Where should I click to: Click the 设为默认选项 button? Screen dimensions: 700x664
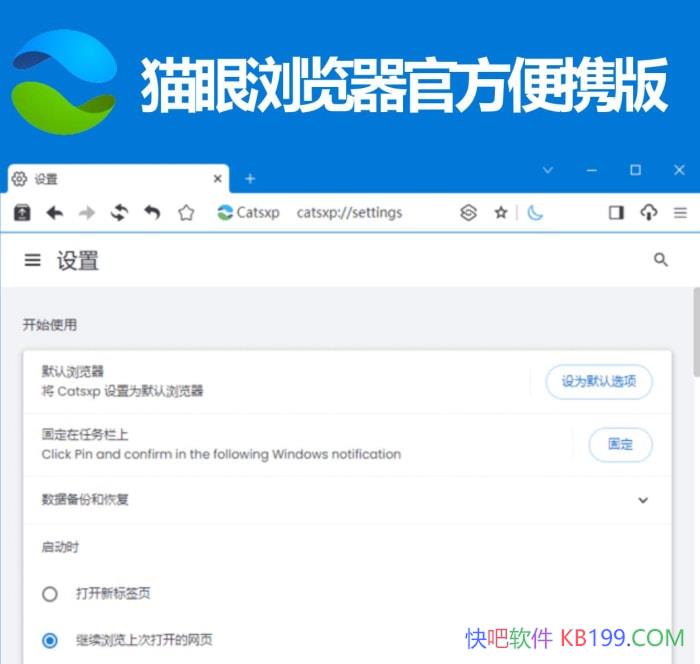point(599,382)
